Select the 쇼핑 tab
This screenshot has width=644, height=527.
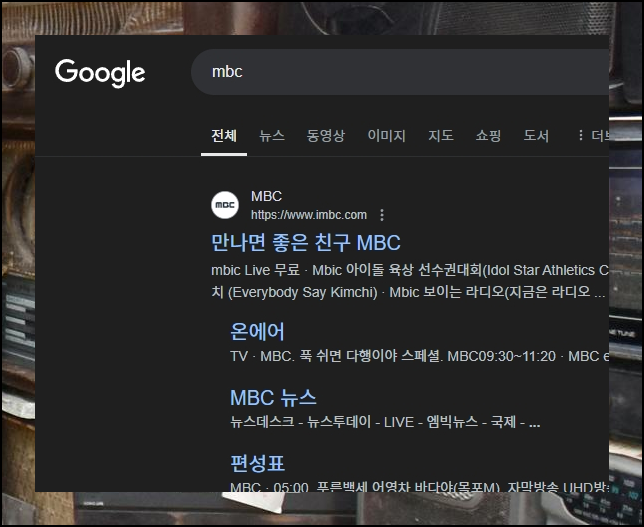tap(488, 136)
